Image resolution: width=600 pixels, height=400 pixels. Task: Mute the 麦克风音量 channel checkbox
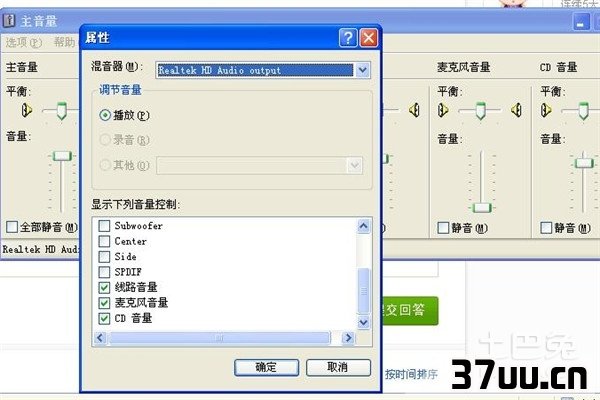pyautogui.click(x=443, y=228)
